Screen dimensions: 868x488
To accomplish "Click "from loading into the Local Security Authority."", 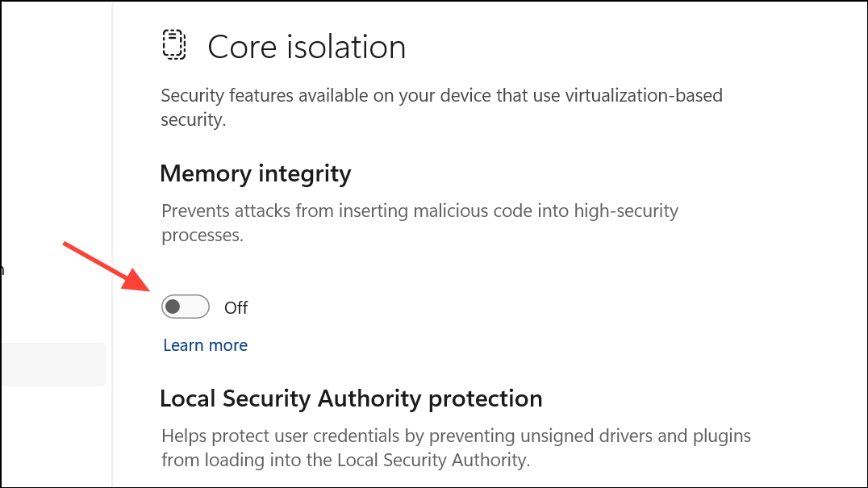I will pyautogui.click(x=345, y=461).
